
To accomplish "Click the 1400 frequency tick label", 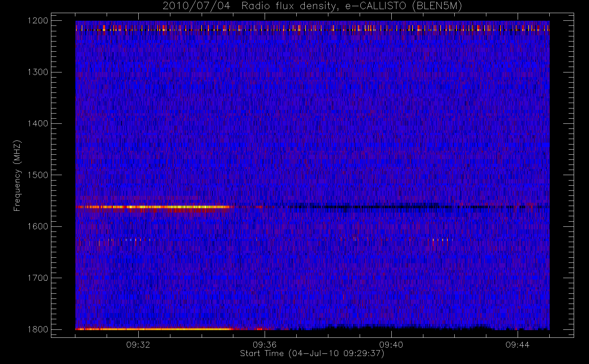I will (x=38, y=124).
